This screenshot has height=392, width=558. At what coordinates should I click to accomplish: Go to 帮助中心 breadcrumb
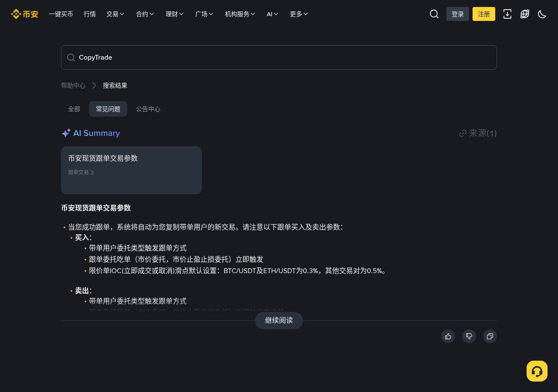[x=73, y=85]
